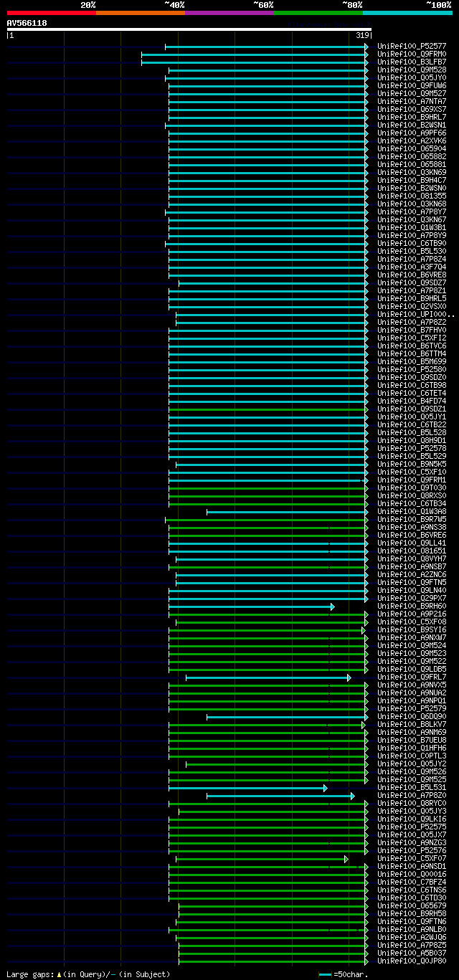The image size is (459, 980).
Task: Select label UniRef100_Q8VYH7
Action: point(412,559)
